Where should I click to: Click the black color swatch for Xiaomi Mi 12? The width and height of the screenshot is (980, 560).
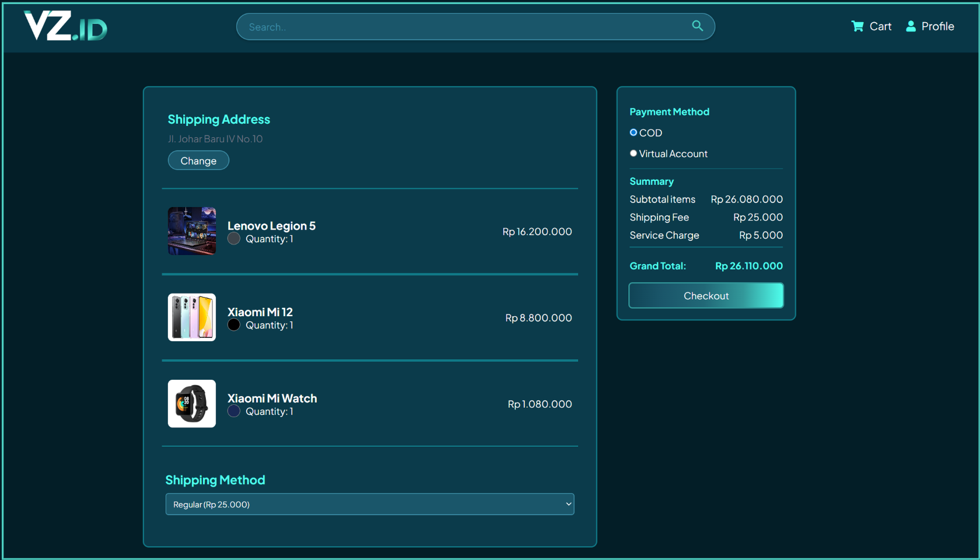(x=234, y=325)
